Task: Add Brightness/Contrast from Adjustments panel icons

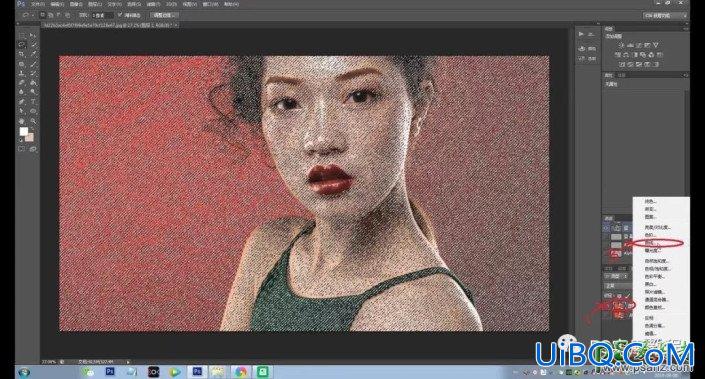Action: [621, 45]
